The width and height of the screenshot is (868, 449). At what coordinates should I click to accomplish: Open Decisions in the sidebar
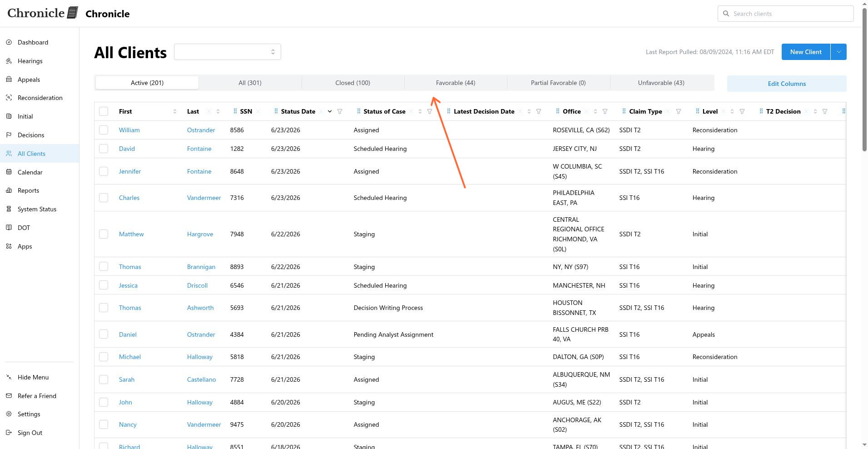pos(40,135)
